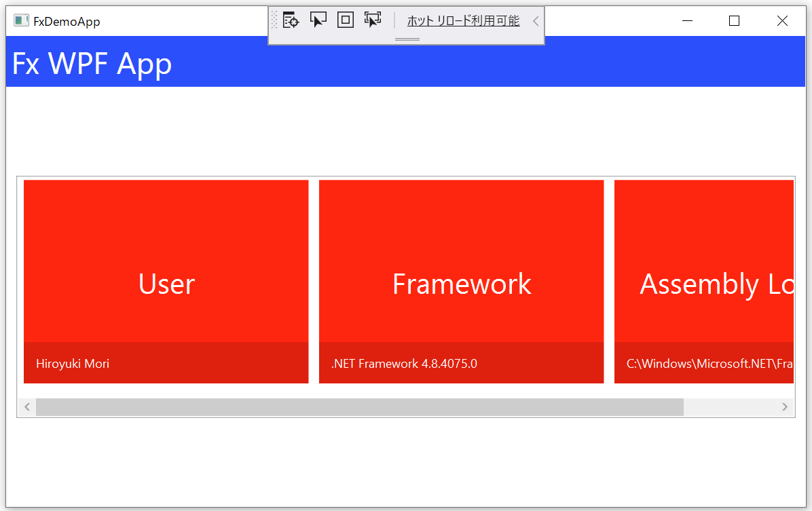Screen dimensions: 812x511
Task: Toggle Track Focused Element icon
Action: coord(373,20)
